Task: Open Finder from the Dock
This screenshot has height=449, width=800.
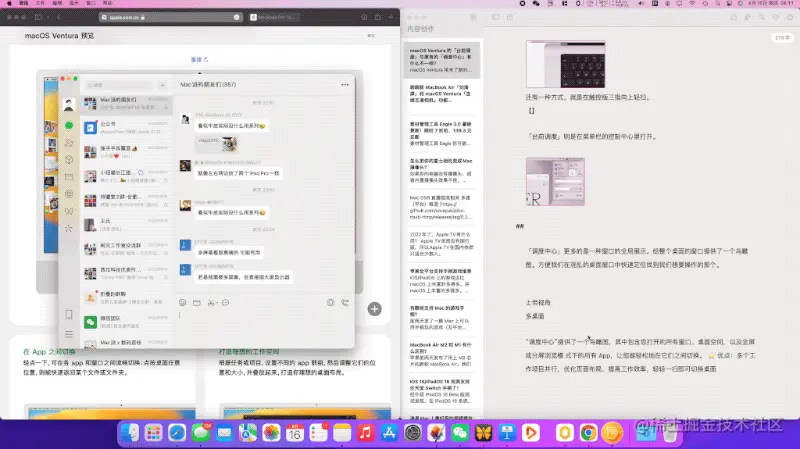Action: [x=130, y=433]
